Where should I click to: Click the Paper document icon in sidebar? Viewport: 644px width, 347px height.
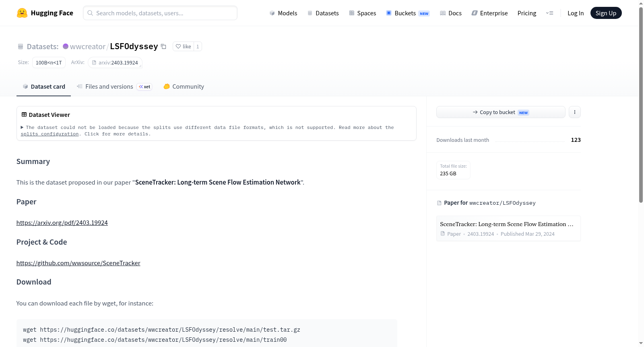pyautogui.click(x=439, y=203)
